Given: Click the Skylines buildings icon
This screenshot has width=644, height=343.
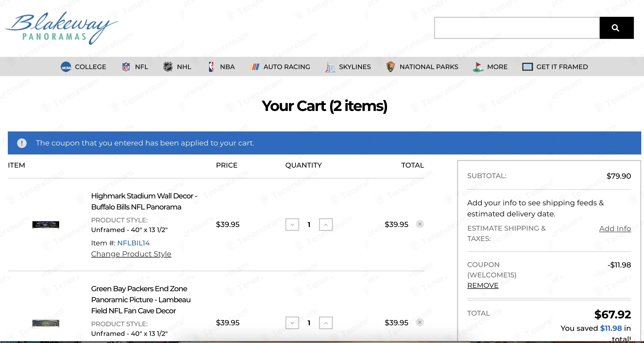Looking at the screenshot, I should pos(330,67).
